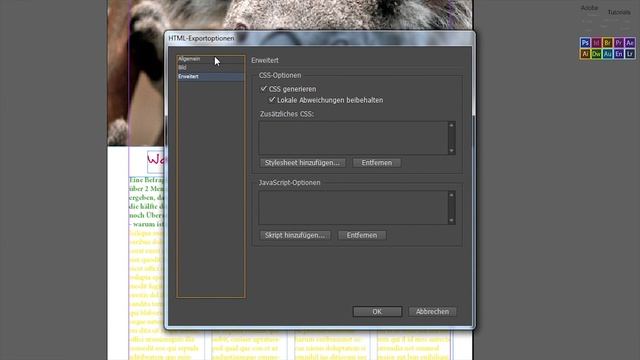
Task: Click the JavaScript-Optionen group heading
Action: pos(289,183)
